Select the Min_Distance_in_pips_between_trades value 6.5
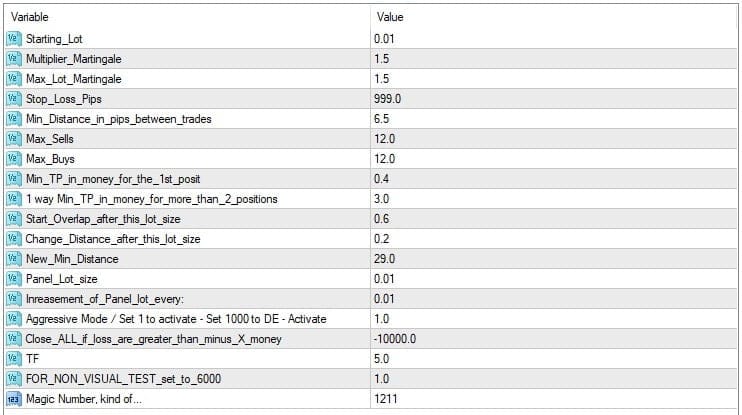 tap(381, 119)
